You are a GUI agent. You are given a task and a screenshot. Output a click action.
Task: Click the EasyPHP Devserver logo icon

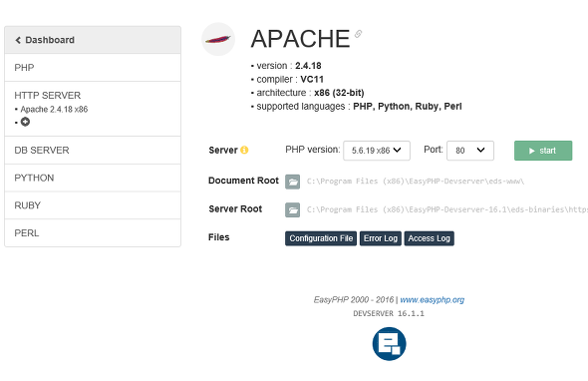[x=389, y=344]
